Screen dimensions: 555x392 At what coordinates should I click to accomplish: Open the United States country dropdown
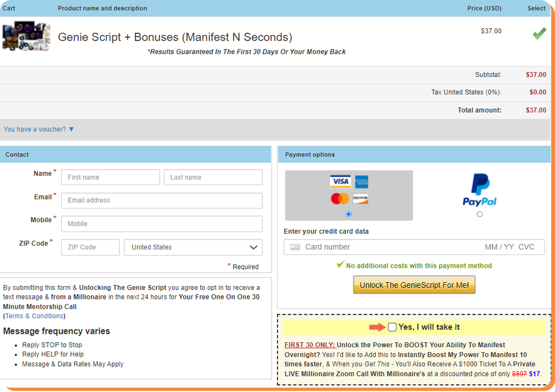193,247
